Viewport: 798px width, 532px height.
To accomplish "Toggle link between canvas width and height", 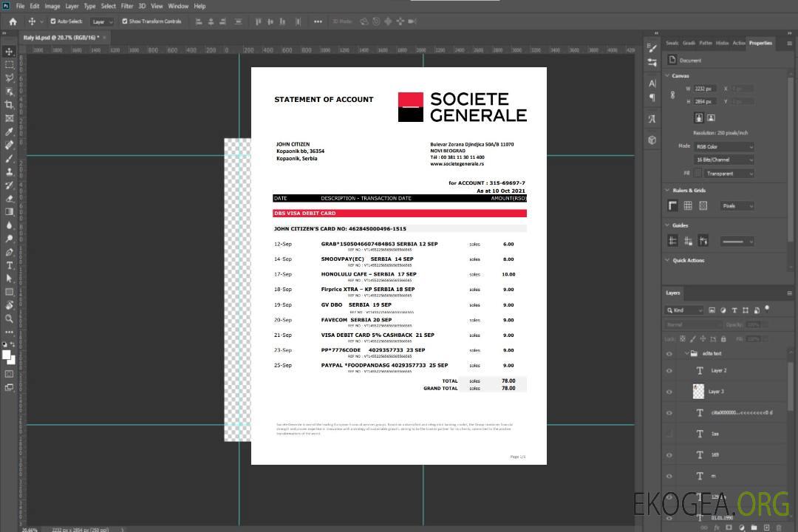I will [x=673, y=95].
